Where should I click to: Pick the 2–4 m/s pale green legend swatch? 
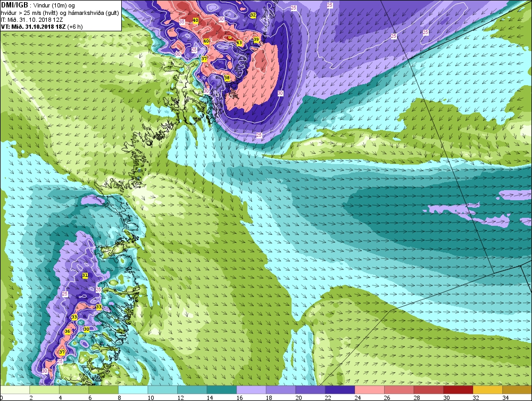point(45,389)
